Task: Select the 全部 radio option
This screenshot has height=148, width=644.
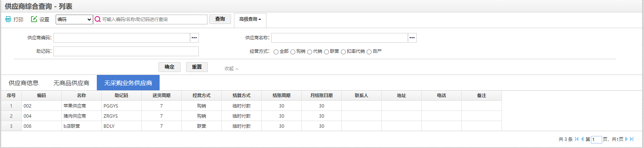Action: [276, 52]
